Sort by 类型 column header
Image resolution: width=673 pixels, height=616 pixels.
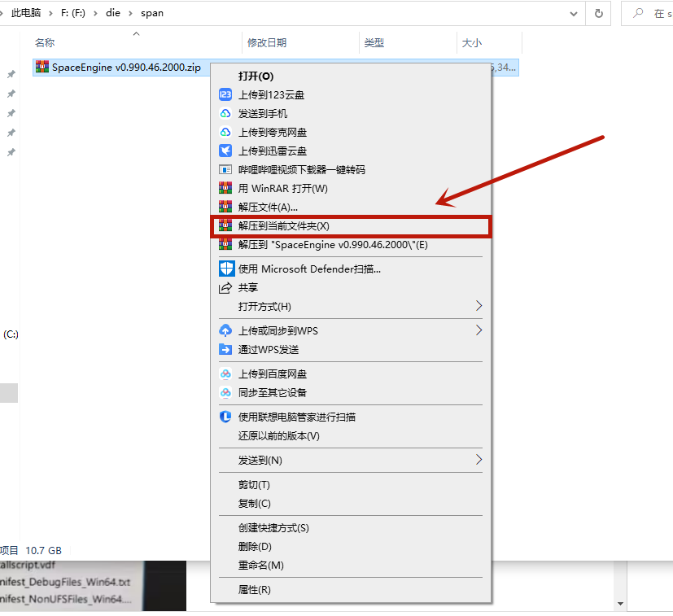pyautogui.click(x=374, y=43)
